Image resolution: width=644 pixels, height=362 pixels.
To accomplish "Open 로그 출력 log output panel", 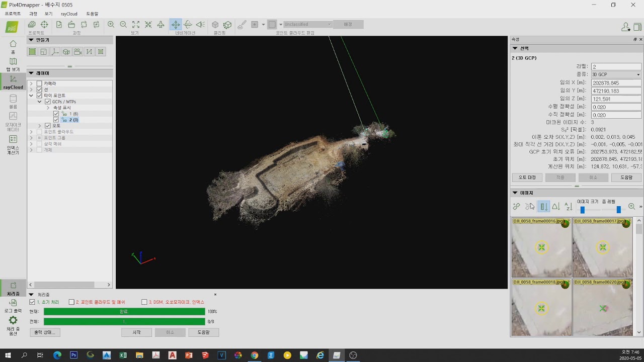I will 13,306.
